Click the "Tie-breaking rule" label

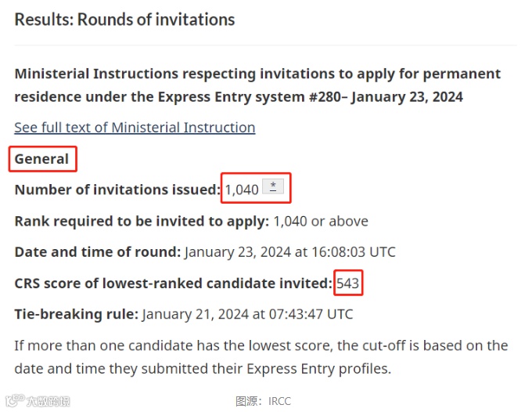pyautogui.click(x=76, y=315)
